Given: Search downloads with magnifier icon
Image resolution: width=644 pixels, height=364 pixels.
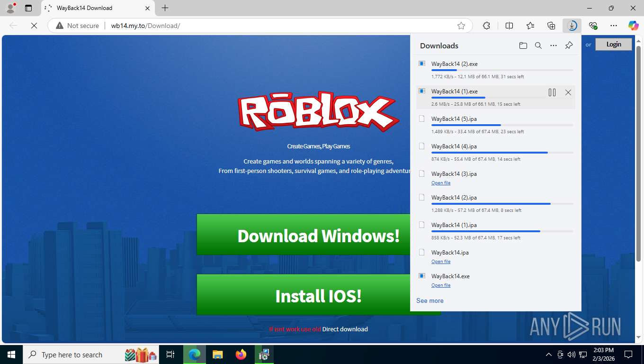Looking at the screenshot, I should click(x=538, y=45).
